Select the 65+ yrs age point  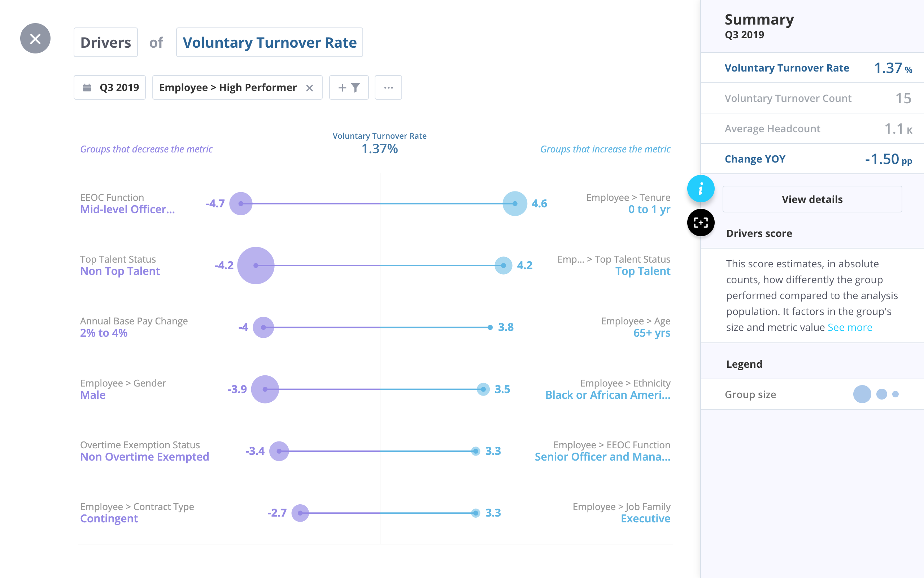pos(490,327)
